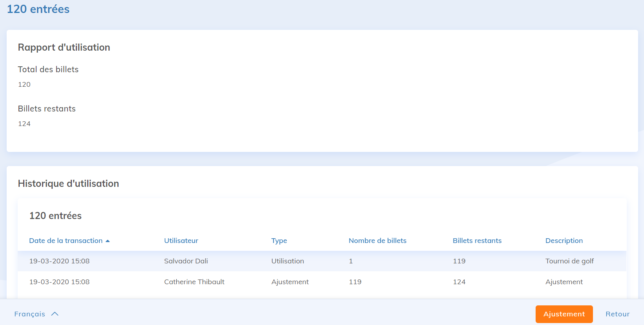Screen dimensions: 644x325
Task: Click the Ajustement type cell in second row
Action: (290, 282)
